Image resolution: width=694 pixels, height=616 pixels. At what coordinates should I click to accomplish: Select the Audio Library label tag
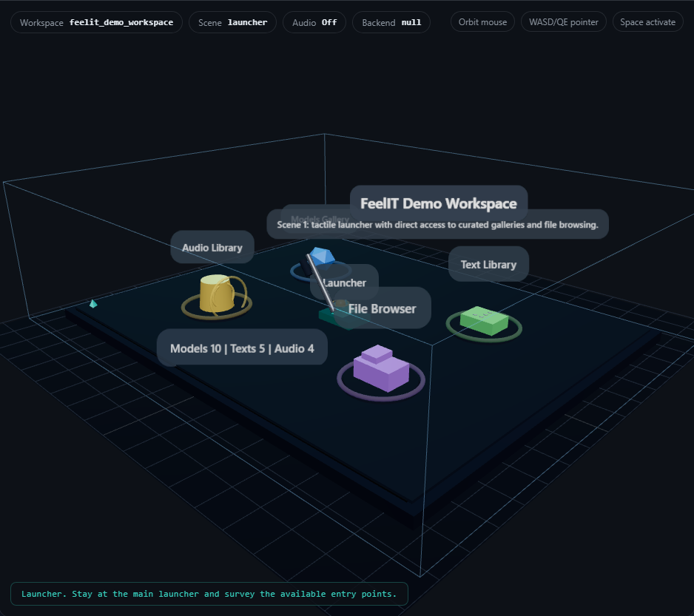[x=212, y=247]
